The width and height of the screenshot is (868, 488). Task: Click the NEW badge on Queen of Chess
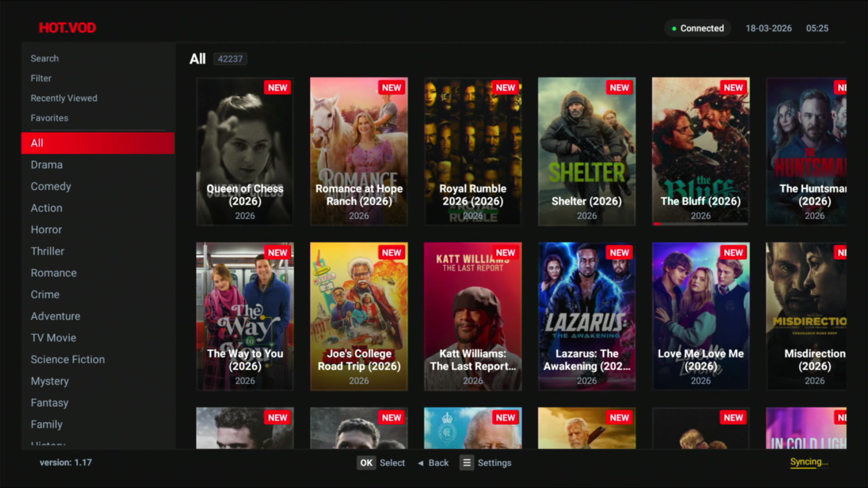[278, 88]
